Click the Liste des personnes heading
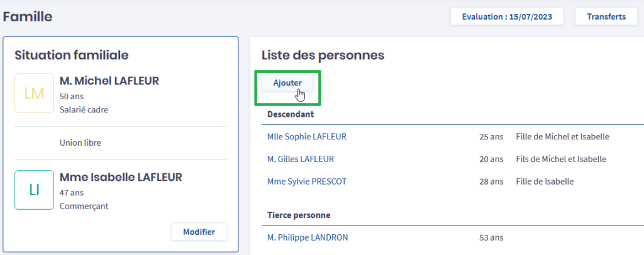 (x=323, y=55)
